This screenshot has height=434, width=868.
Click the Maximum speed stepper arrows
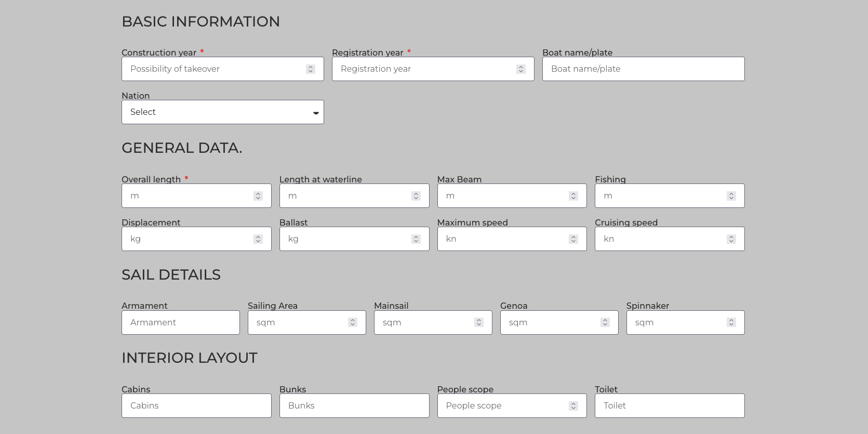573,239
